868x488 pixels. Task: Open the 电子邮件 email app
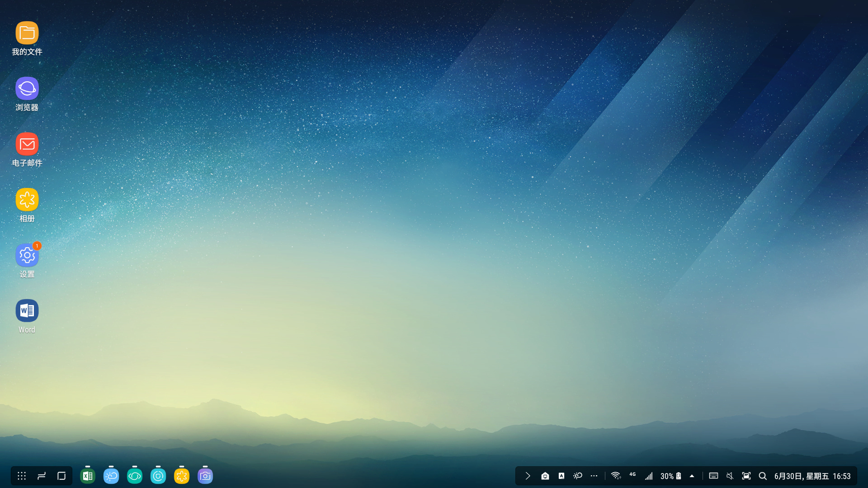(x=27, y=145)
